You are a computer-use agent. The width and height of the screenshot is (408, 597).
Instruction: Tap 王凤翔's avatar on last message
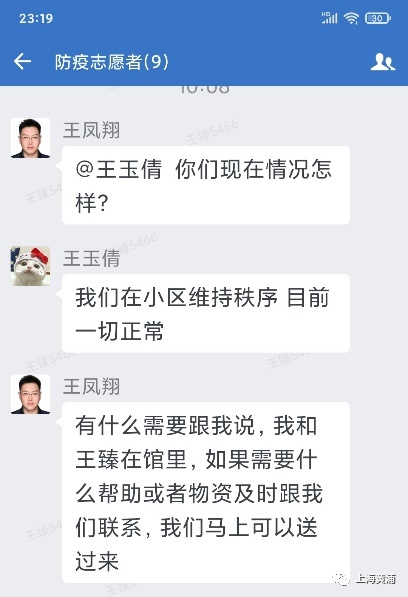(x=30, y=394)
